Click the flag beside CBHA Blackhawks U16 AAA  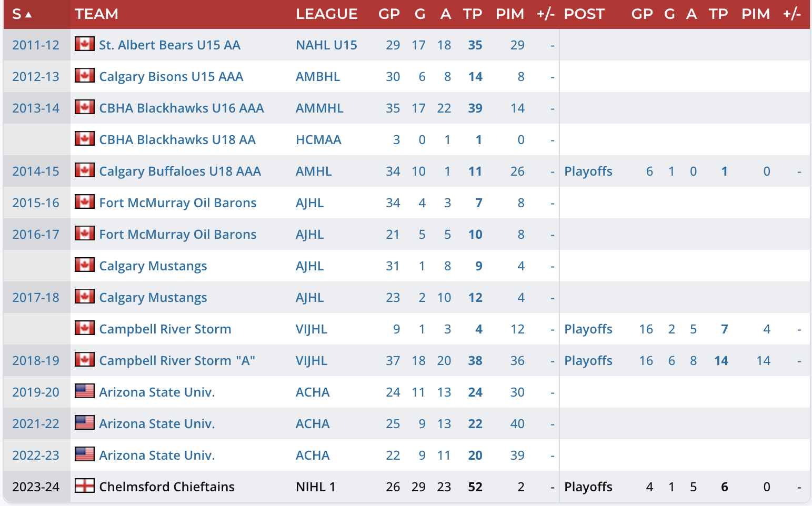point(84,107)
